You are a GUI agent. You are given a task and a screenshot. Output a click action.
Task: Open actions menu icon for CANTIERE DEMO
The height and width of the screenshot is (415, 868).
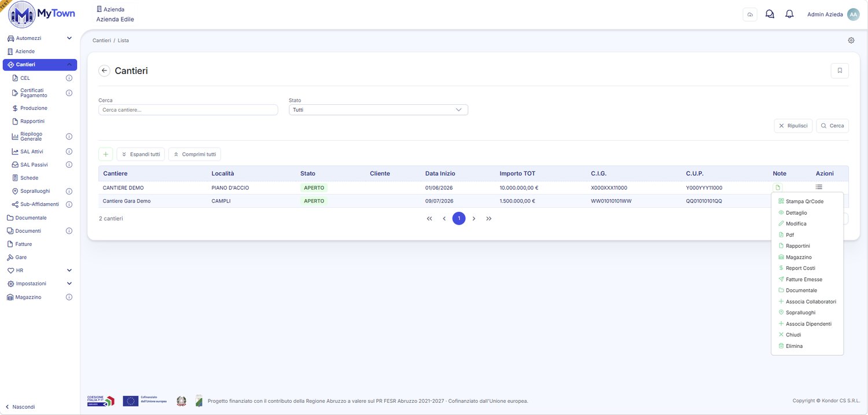pos(819,187)
